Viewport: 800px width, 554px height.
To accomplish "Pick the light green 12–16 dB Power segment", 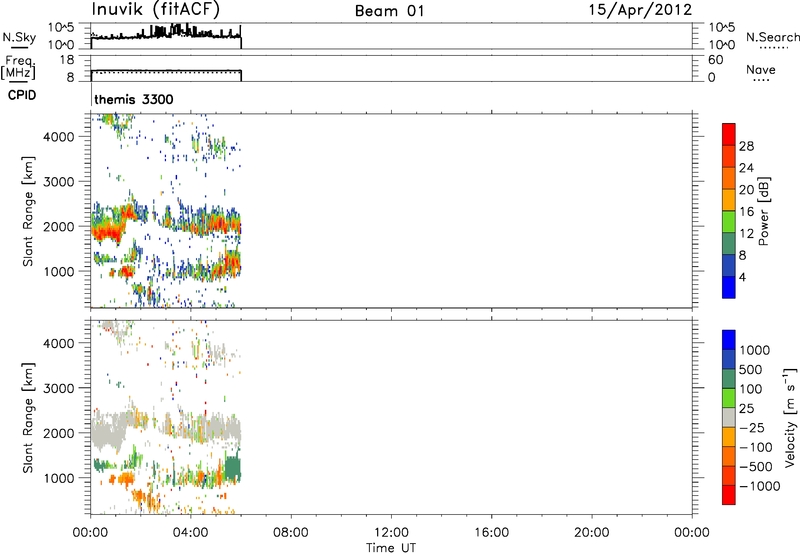I will 729,222.
